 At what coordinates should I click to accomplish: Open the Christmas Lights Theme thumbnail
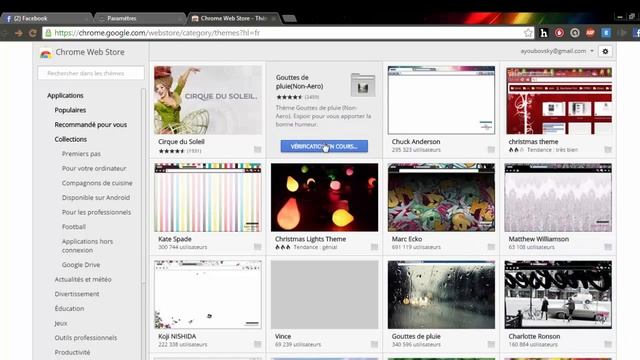[x=324, y=198]
